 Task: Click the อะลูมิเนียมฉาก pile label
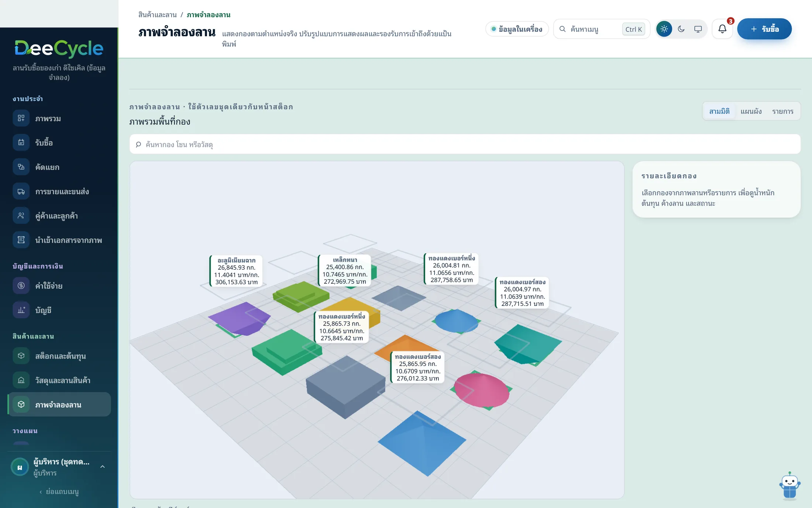click(237, 271)
